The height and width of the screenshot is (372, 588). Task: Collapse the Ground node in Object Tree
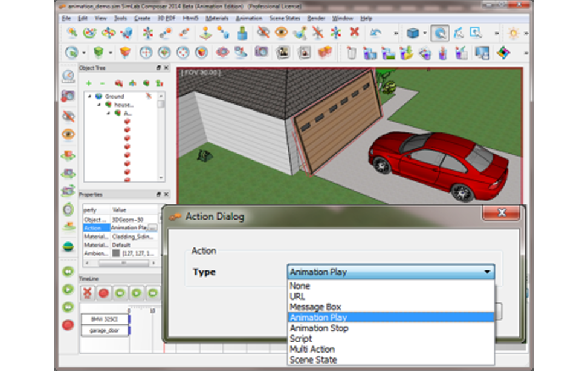click(x=89, y=96)
